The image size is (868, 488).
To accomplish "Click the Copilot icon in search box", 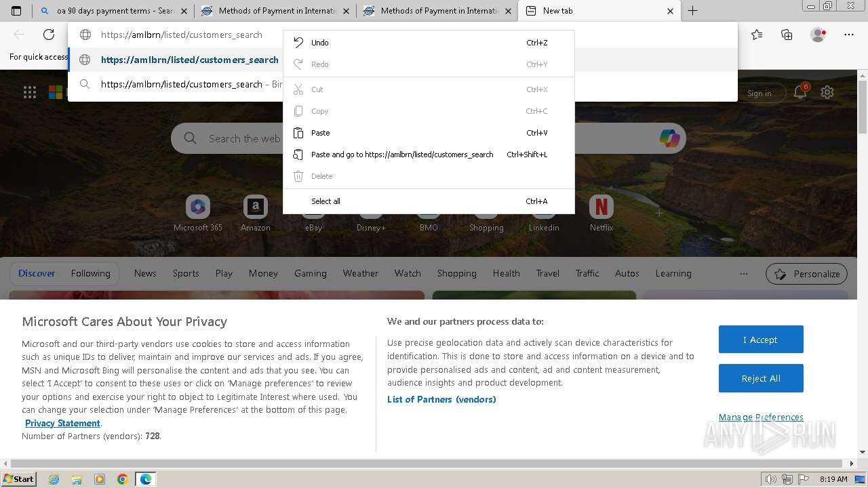I will (x=669, y=138).
